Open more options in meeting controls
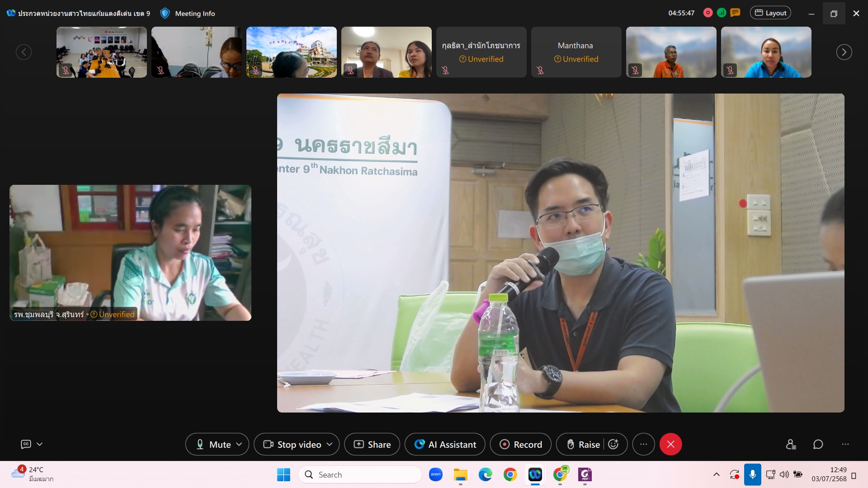Screen dimensions: 868x488 [x=644, y=445]
